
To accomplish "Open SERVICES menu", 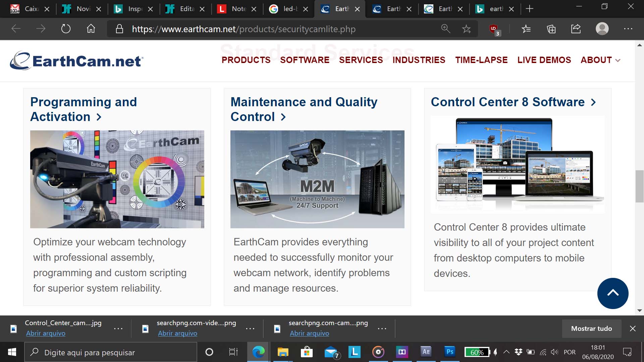I will pyautogui.click(x=361, y=60).
